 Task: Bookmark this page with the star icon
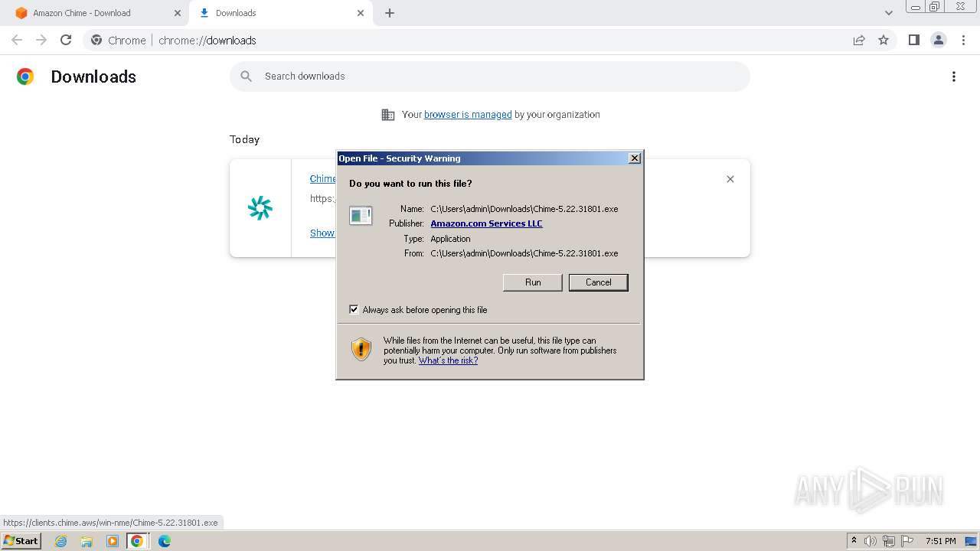pyautogui.click(x=884, y=40)
